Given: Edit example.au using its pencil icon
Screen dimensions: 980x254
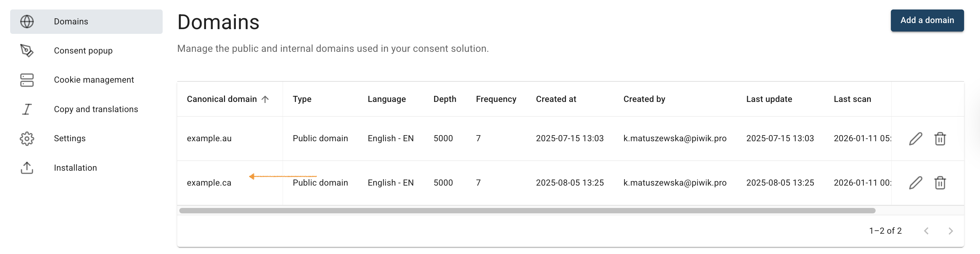Looking at the screenshot, I should (915, 139).
